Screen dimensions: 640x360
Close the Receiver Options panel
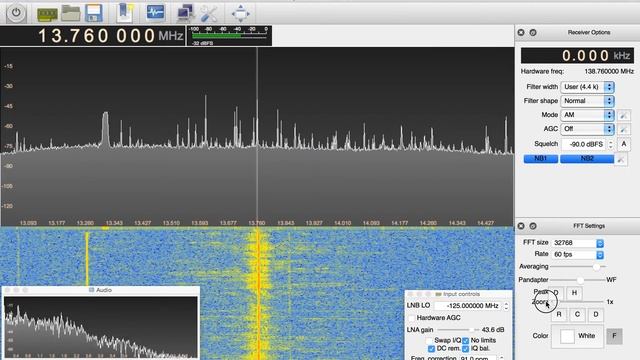521,32
